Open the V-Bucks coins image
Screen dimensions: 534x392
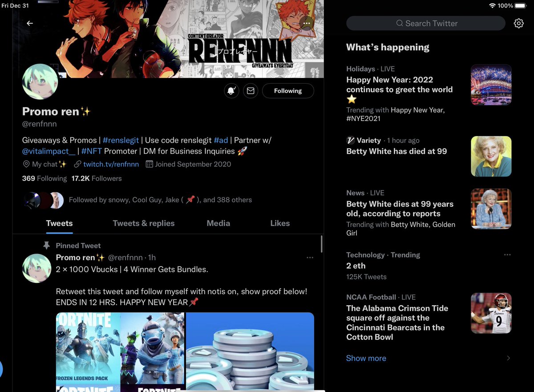click(x=250, y=352)
